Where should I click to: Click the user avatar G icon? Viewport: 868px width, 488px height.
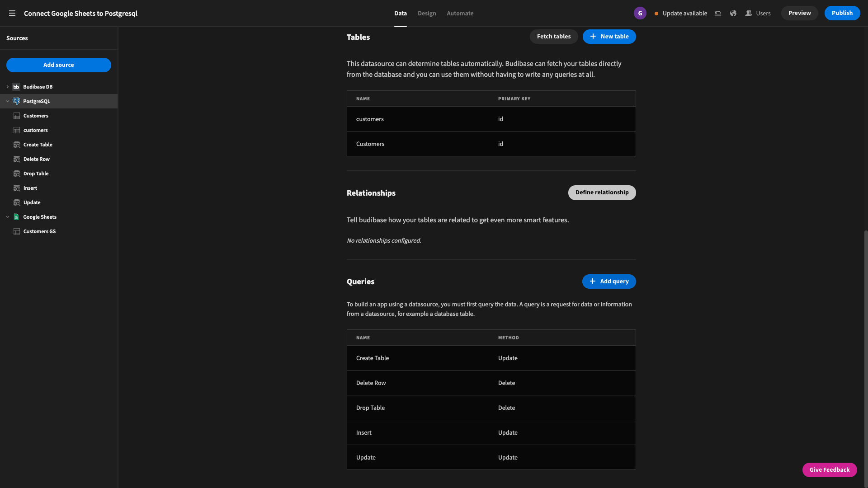(640, 13)
